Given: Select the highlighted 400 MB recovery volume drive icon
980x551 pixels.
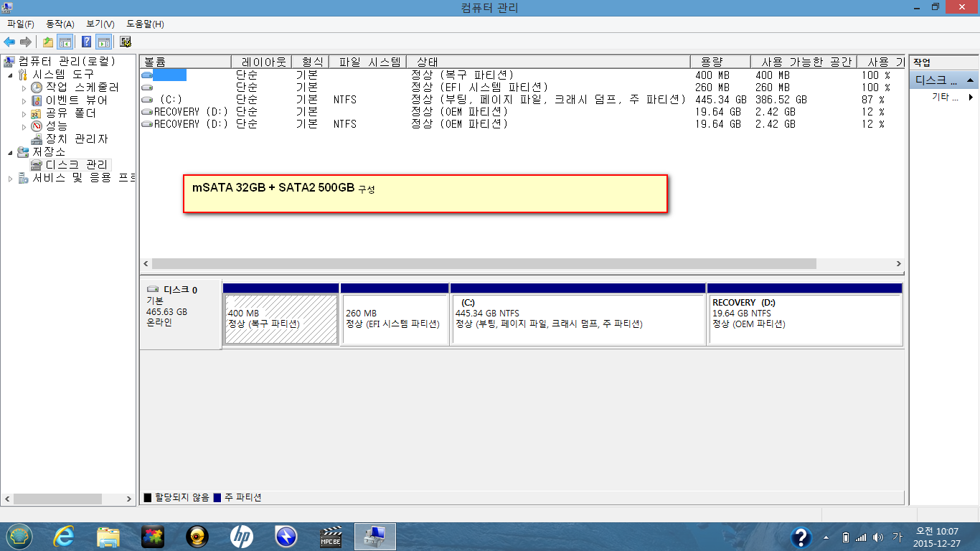Looking at the screenshot, I should 147,75.
